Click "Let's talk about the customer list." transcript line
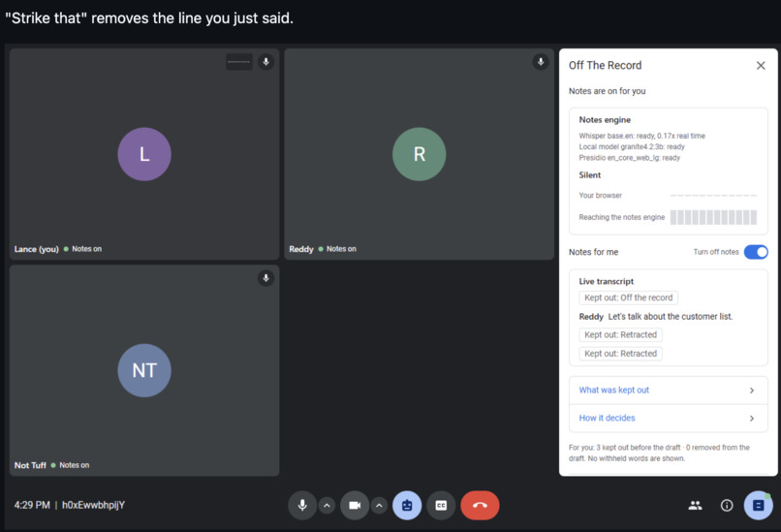The image size is (781, 532). 671,316
